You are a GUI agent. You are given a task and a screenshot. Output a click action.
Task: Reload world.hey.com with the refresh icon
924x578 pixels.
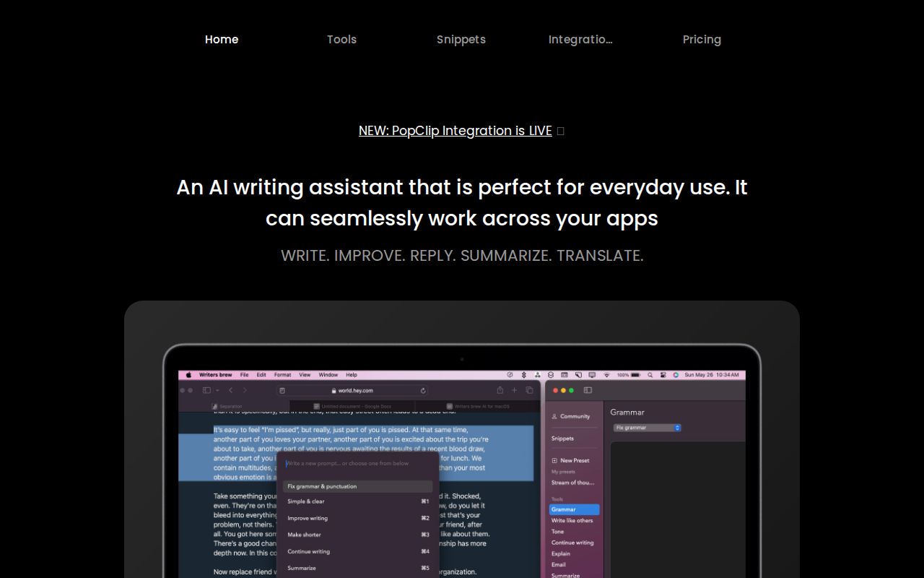tap(423, 390)
